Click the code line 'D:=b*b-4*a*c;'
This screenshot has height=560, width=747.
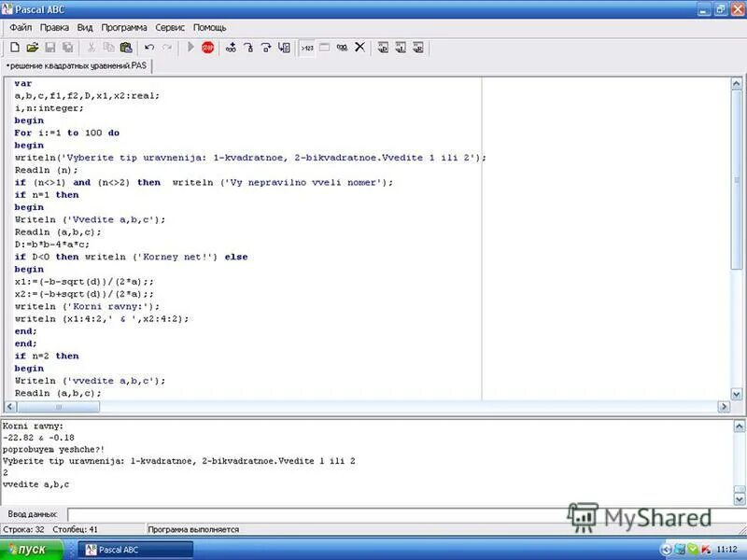(x=52, y=245)
